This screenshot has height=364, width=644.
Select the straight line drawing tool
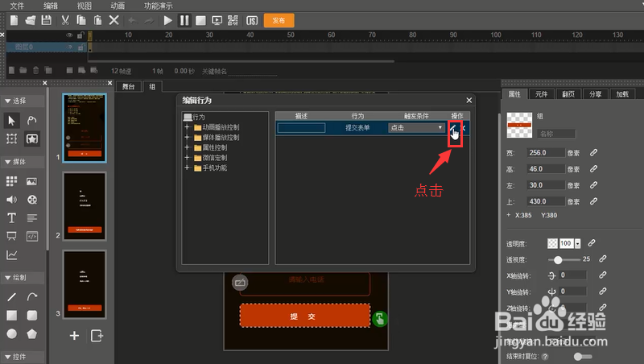point(11,296)
